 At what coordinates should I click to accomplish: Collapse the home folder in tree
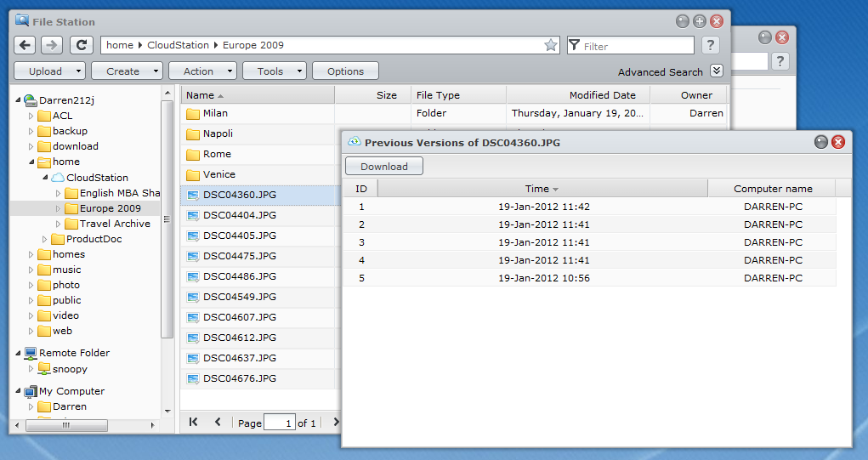click(31, 162)
